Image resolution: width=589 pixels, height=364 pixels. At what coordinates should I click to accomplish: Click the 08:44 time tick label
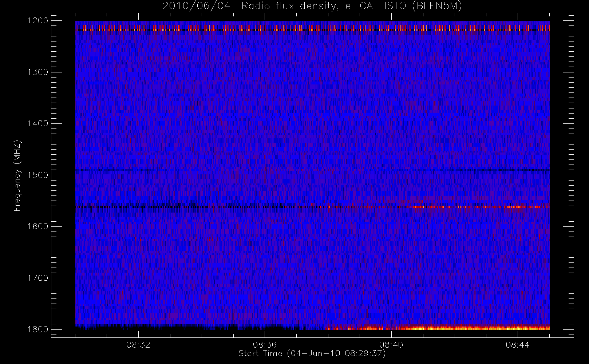[x=517, y=345]
